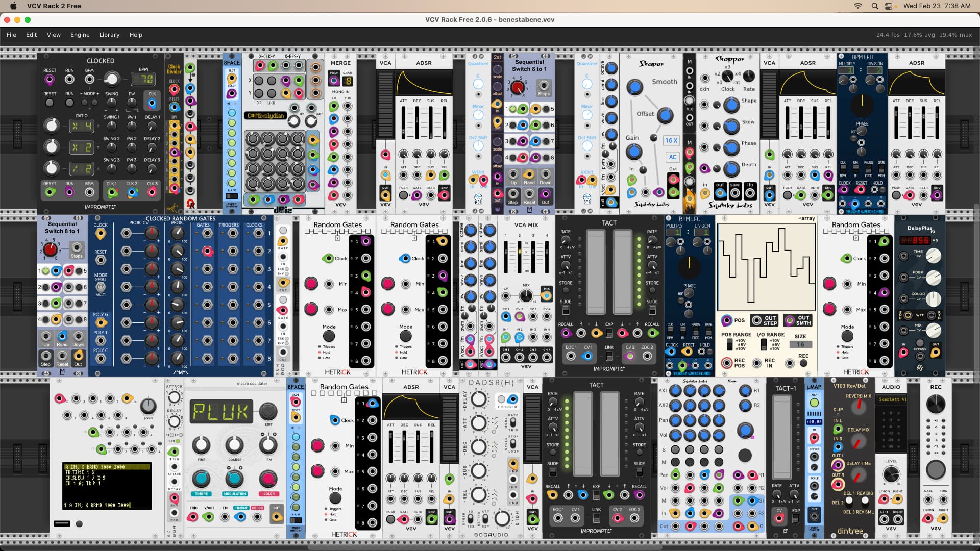Click the macro oscillator TIMBRE knob

pos(201,479)
